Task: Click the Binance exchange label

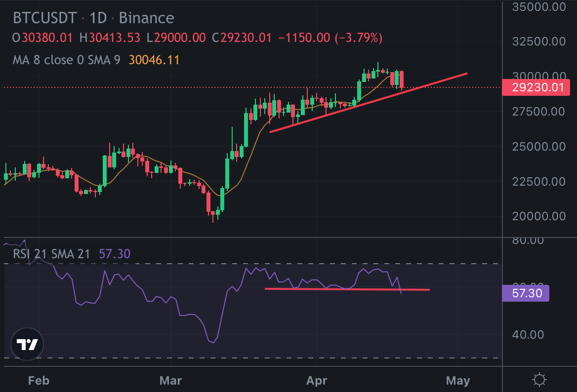Action: point(146,18)
